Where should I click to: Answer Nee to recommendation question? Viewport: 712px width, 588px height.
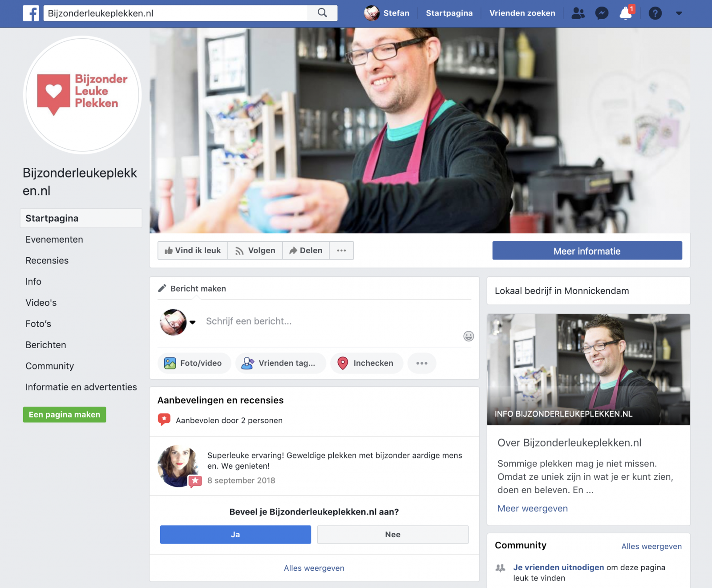point(392,535)
